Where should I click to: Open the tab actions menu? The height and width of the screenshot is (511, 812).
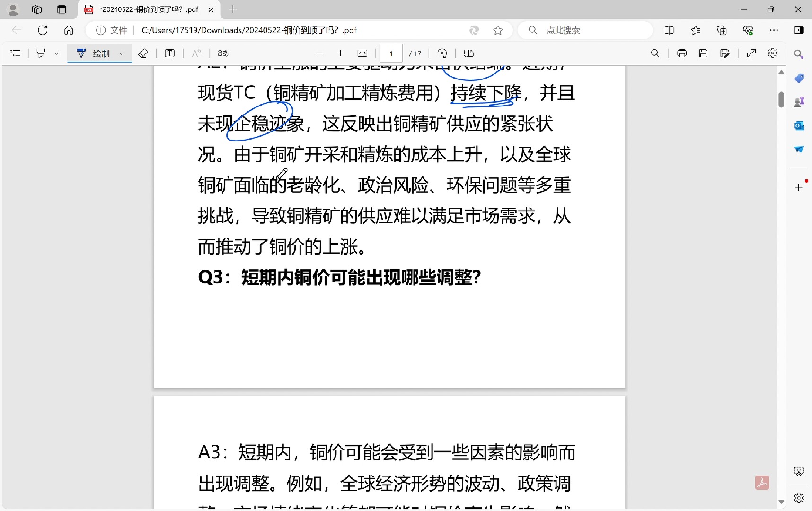pos(62,9)
